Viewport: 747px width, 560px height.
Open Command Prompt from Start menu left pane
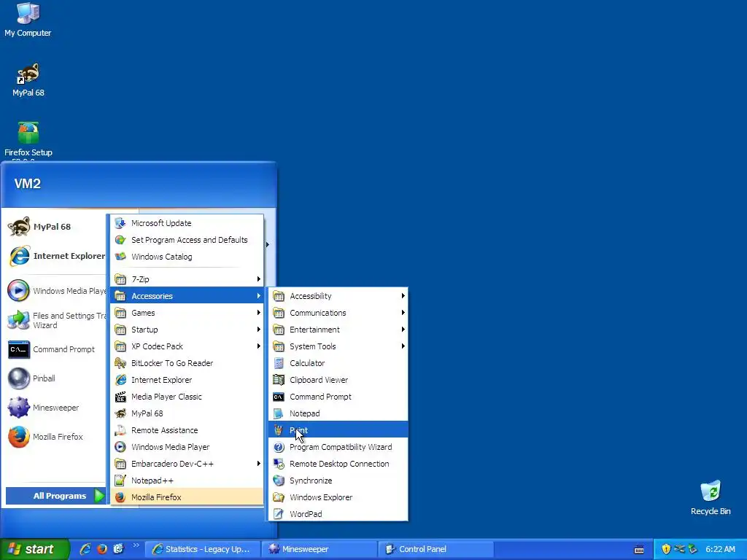tap(55, 349)
